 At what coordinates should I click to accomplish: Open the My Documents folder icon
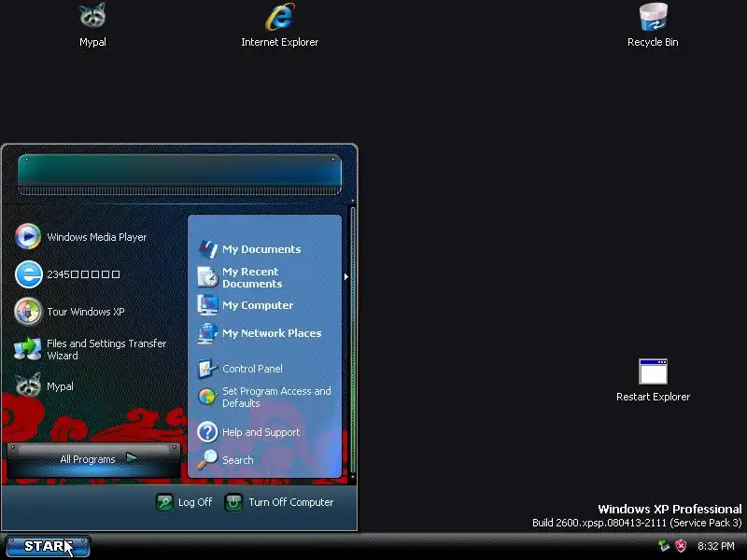click(207, 249)
